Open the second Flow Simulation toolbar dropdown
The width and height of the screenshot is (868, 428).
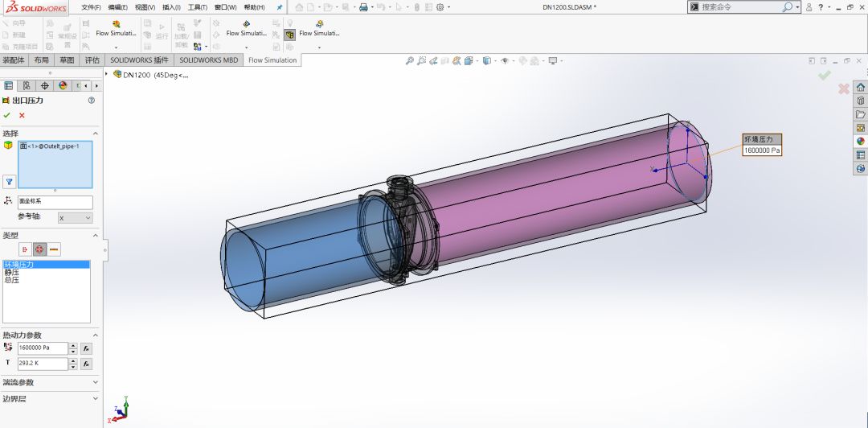click(x=246, y=47)
